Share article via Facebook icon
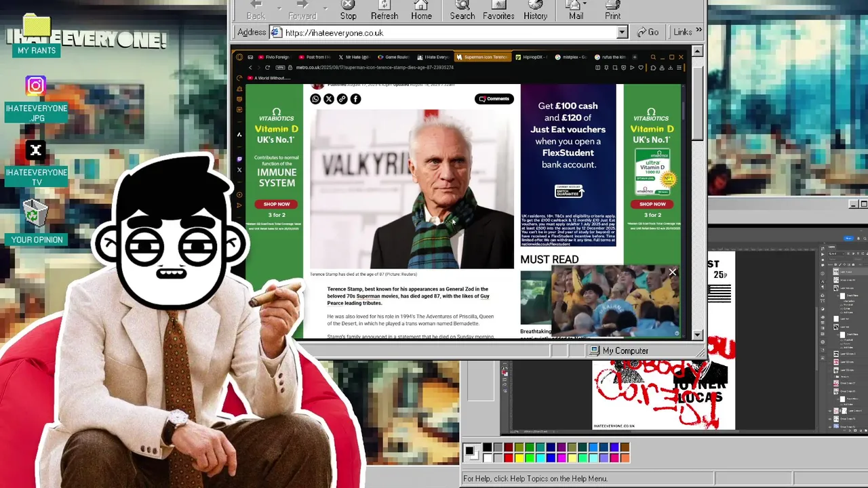The width and height of the screenshot is (868, 488). coord(355,99)
